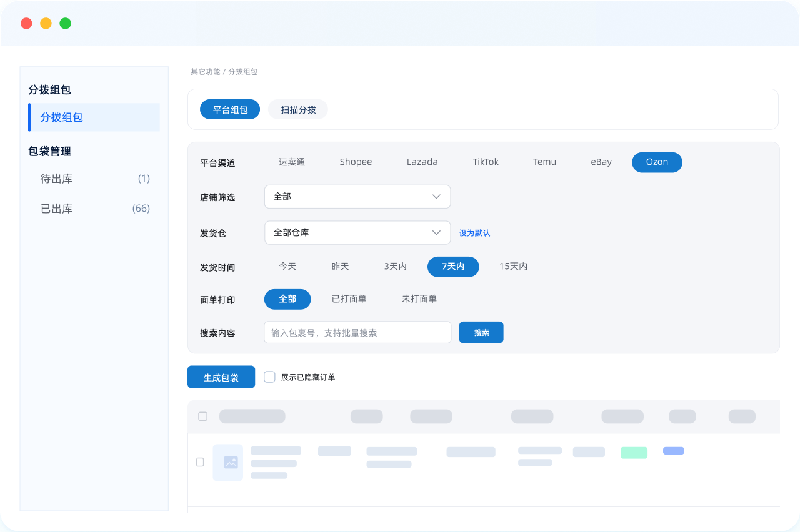Viewport: 800px width, 532px height.
Task: Choose the Temu platform channel
Action: [544, 162]
